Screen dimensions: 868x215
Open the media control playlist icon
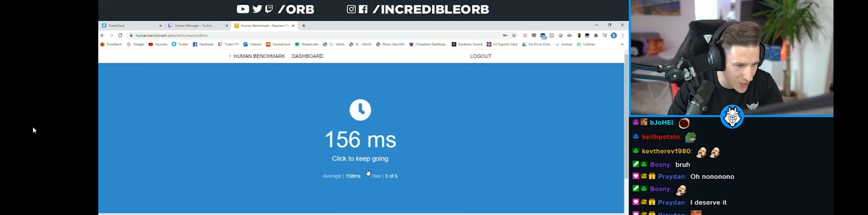[x=605, y=36]
